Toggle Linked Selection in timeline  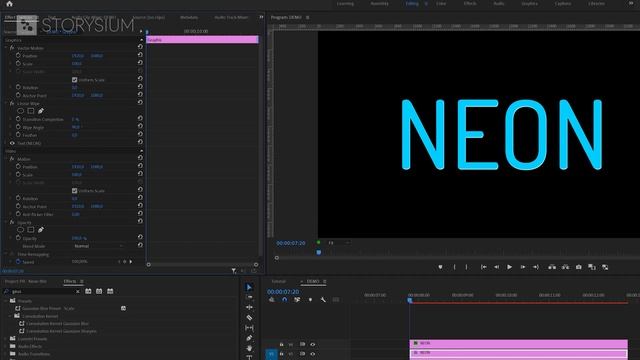(x=297, y=300)
